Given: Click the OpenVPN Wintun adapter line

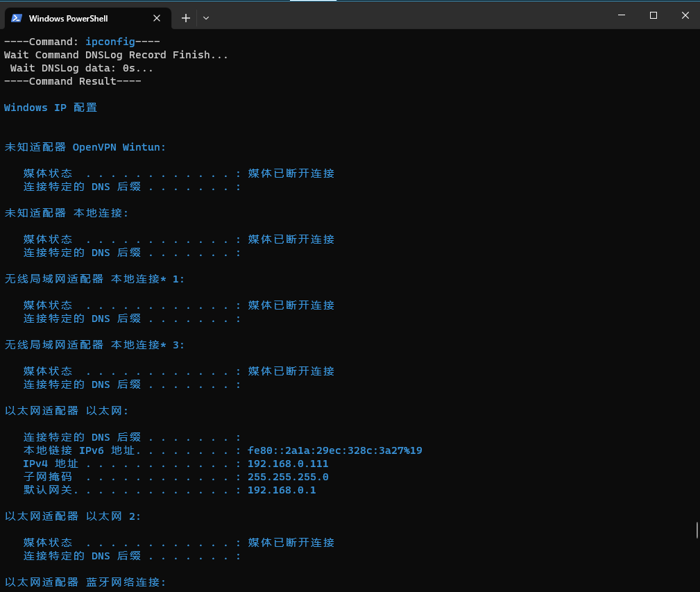Looking at the screenshot, I should click(85, 147).
